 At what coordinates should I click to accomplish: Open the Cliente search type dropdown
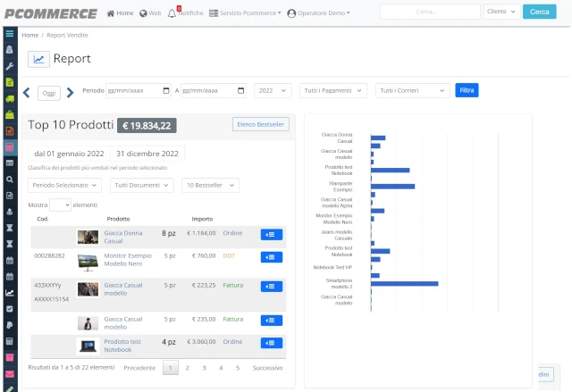click(x=501, y=12)
